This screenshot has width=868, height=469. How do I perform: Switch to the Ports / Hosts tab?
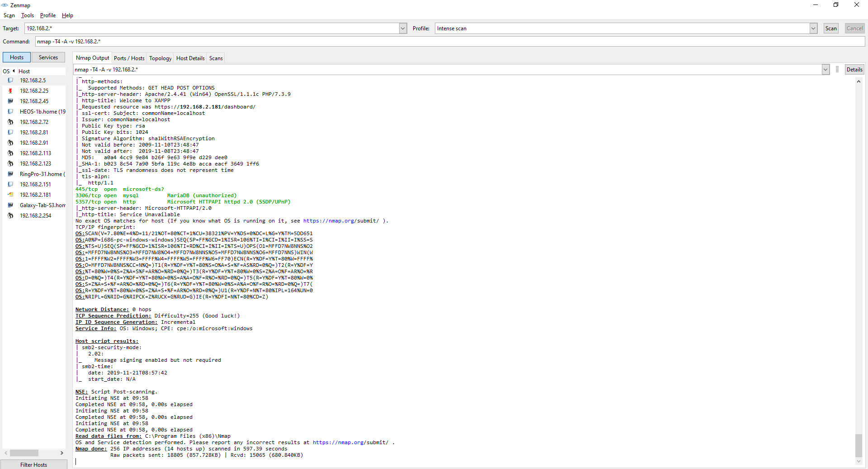(129, 58)
